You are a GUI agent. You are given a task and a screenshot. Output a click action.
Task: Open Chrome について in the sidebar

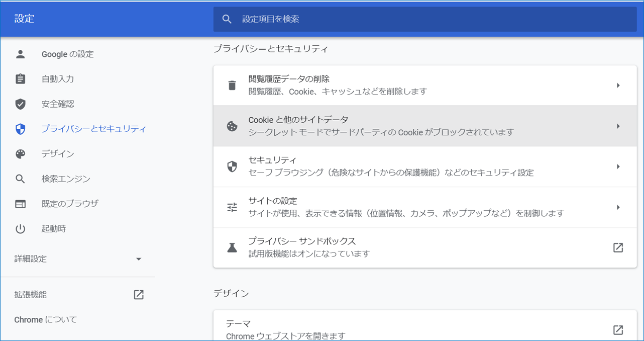click(46, 320)
